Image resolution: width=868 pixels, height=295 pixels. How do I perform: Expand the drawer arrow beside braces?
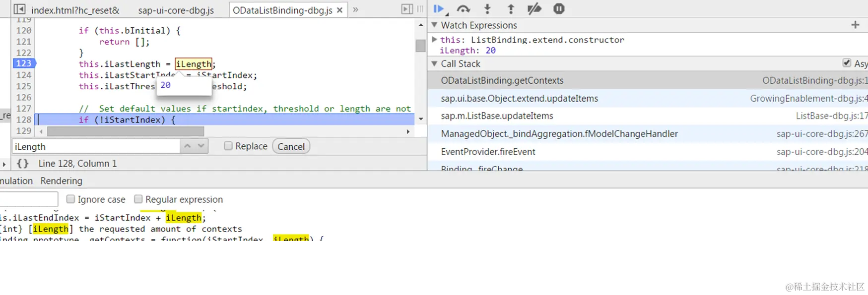4,164
